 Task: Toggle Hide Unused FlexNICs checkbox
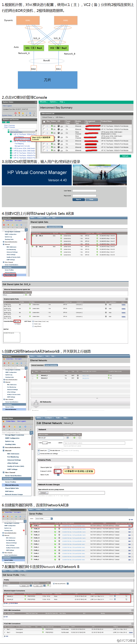54,584
